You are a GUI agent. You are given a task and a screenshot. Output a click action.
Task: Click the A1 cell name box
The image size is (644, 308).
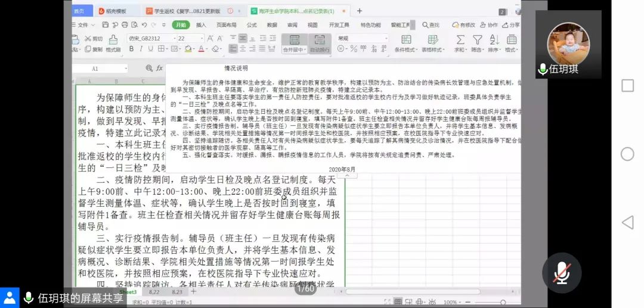tap(95, 69)
